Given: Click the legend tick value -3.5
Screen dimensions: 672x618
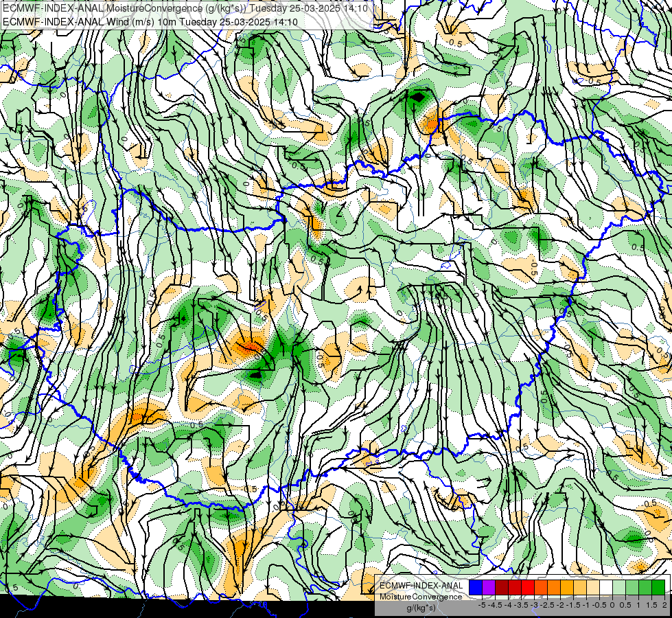Looking at the screenshot, I should pos(521,605).
